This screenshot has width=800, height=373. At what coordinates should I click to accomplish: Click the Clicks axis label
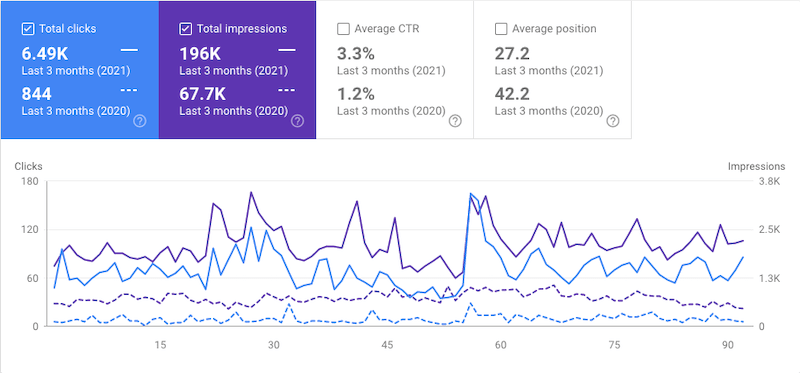coord(29,166)
